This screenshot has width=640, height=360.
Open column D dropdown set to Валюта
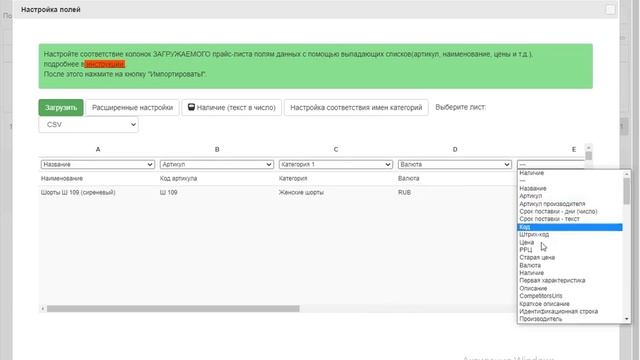click(x=455, y=164)
